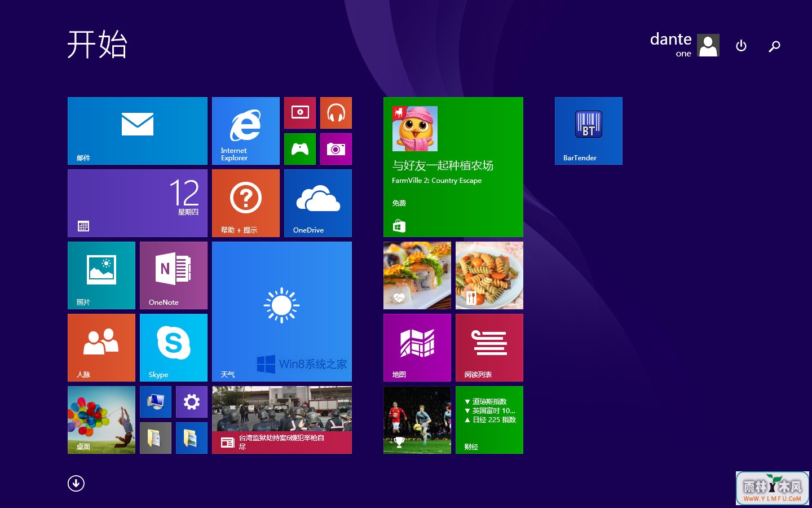This screenshot has width=812, height=508.
Task: Open the Photos (照片) tile
Action: coord(101,275)
